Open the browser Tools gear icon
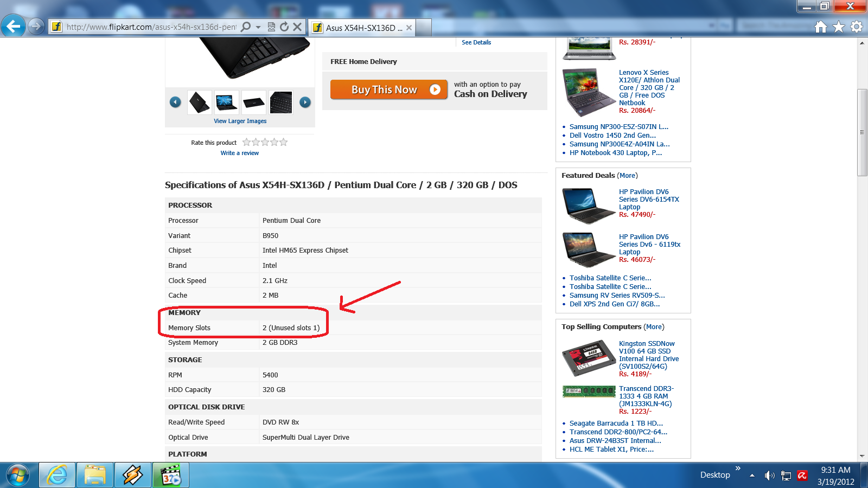The width and height of the screenshot is (868, 488). [857, 27]
